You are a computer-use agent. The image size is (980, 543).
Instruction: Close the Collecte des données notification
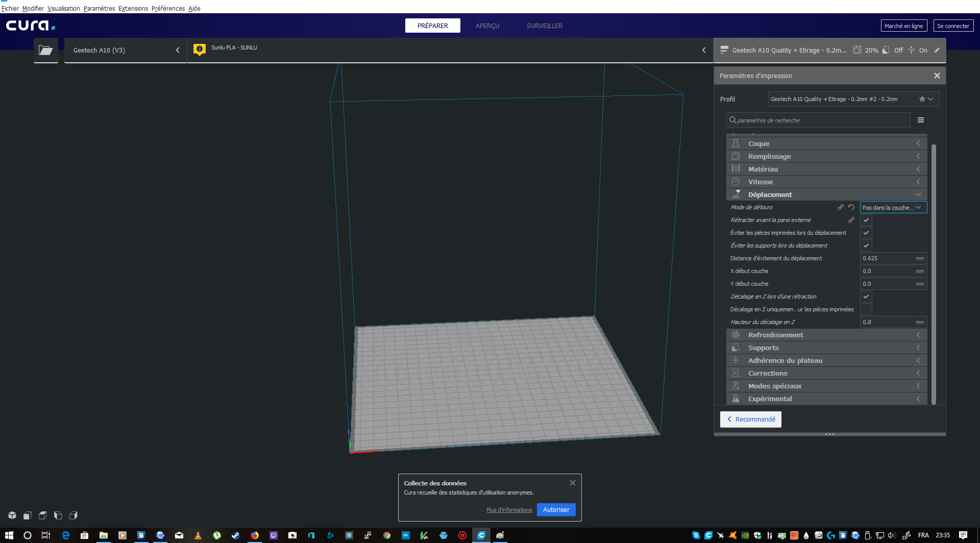573,483
